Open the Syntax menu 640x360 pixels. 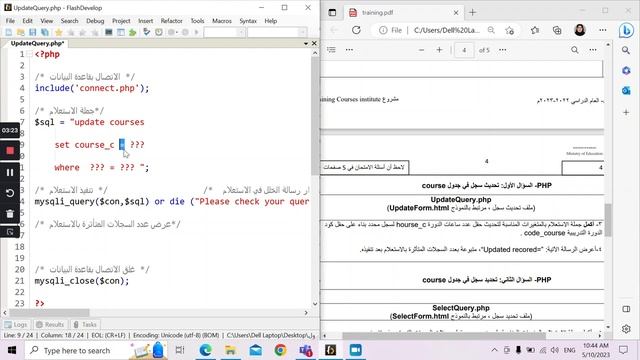(248, 21)
